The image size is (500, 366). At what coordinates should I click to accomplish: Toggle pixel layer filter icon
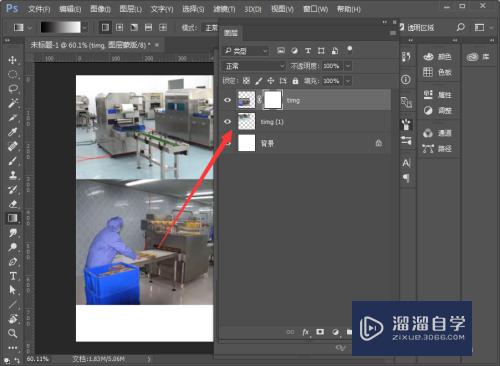281,51
